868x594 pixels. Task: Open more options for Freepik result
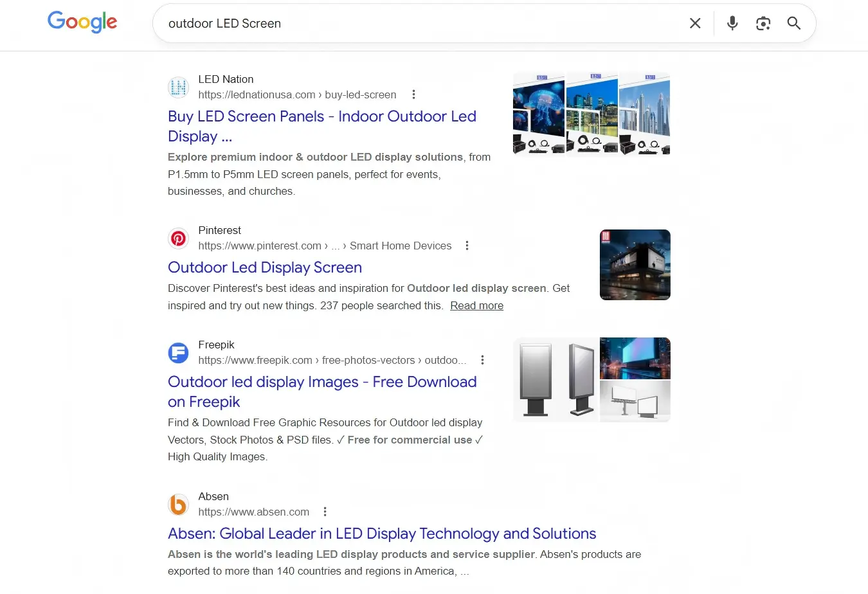[482, 360]
